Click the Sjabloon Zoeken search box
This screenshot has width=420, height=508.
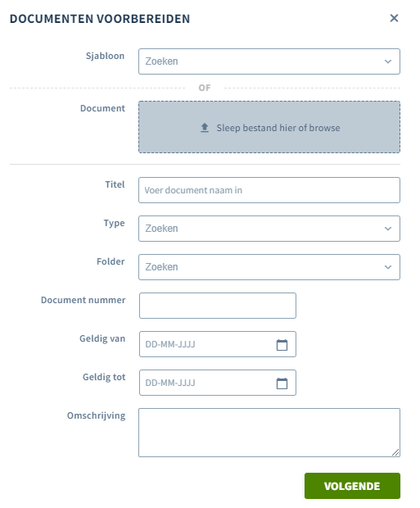pyautogui.click(x=269, y=61)
